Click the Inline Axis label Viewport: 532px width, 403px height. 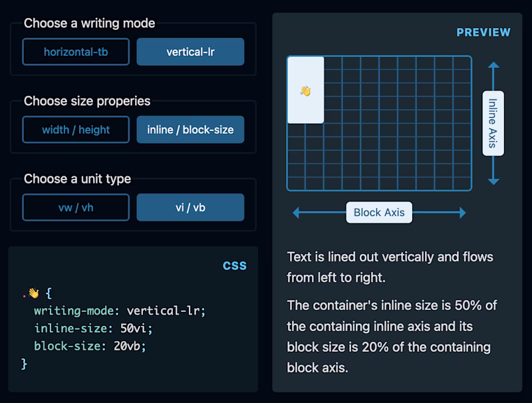point(493,124)
